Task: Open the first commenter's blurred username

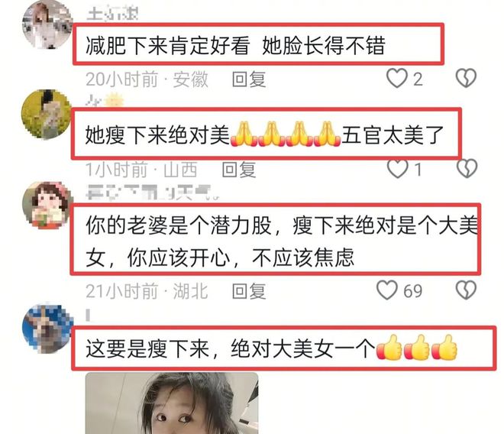Action: click(x=112, y=14)
